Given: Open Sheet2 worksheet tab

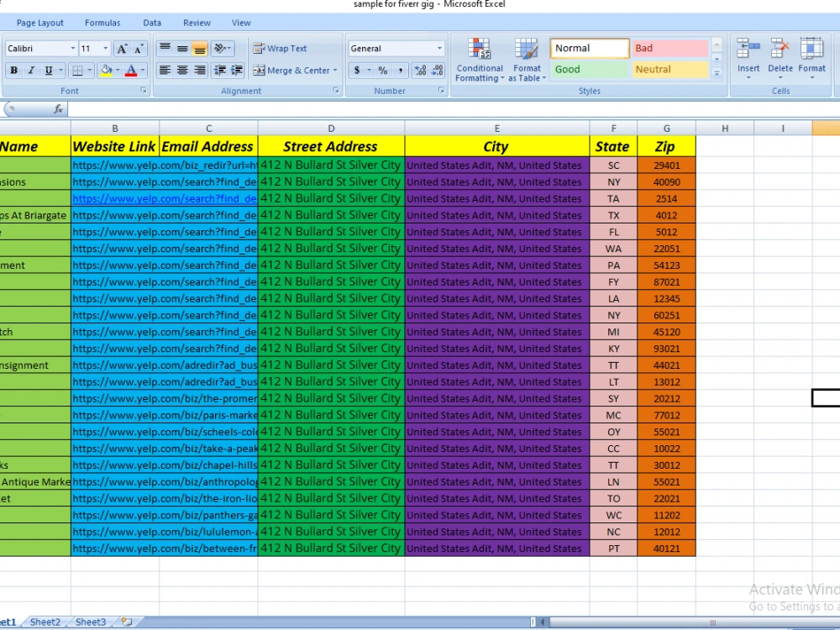Looking at the screenshot, I should click(45, 622).
